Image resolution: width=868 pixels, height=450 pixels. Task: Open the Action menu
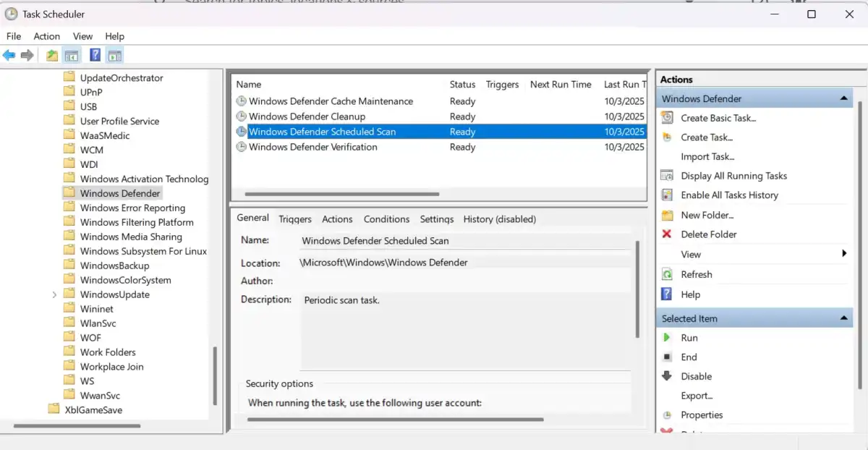click(47, 36)
